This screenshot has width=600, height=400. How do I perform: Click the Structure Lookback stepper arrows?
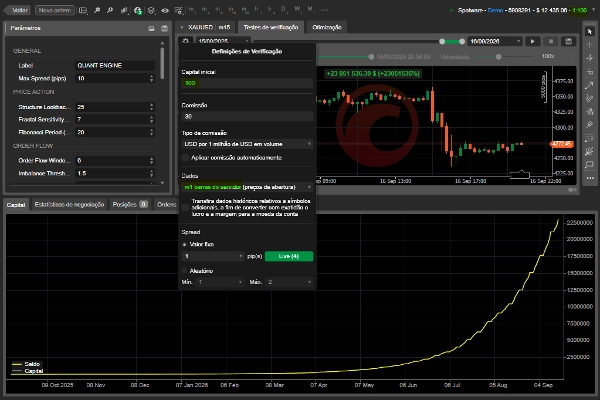coord(152,107)
